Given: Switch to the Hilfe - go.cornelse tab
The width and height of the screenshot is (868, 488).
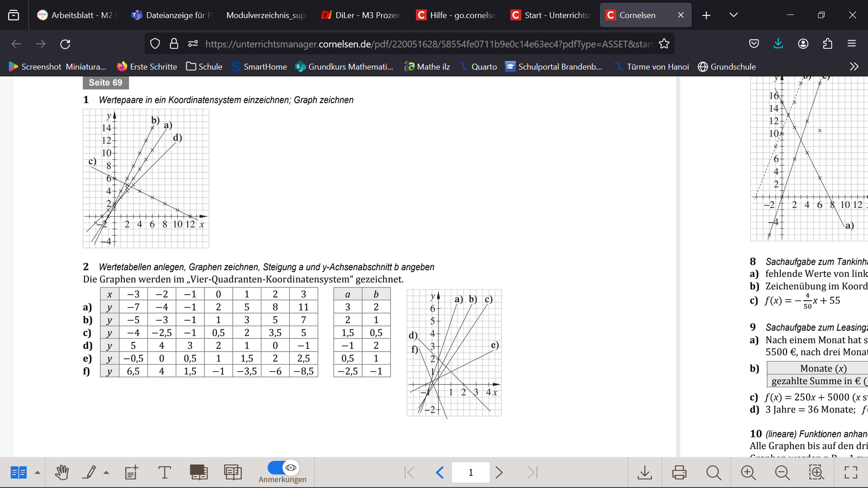Looking at the screenshot, I should pos(456,15).
